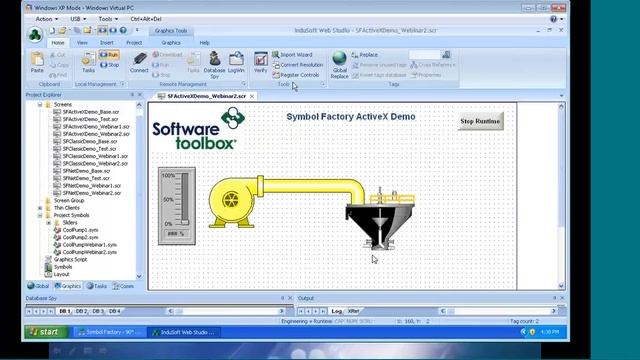Open Local Management Tasks icon

point(88,62)
